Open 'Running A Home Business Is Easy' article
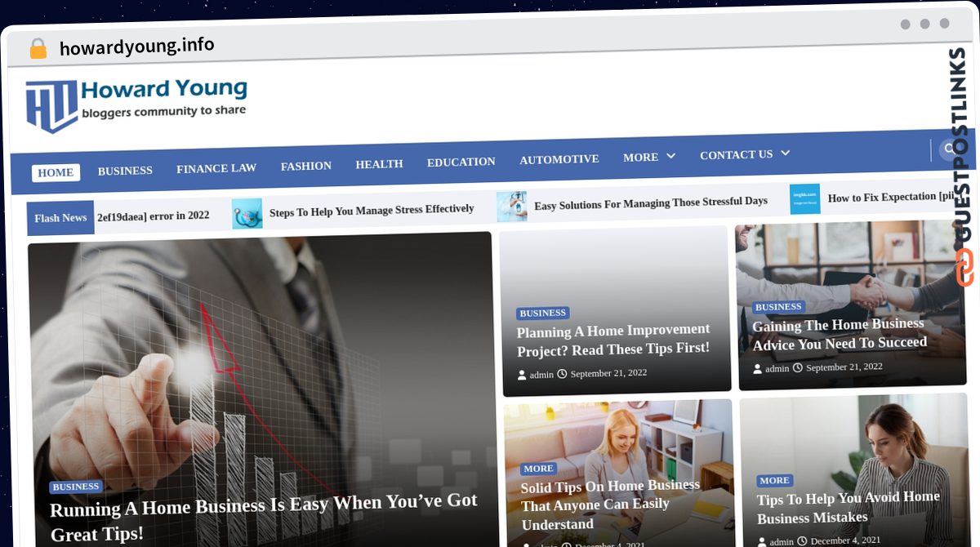Screen dimensions: 980x547 (264, 517)
